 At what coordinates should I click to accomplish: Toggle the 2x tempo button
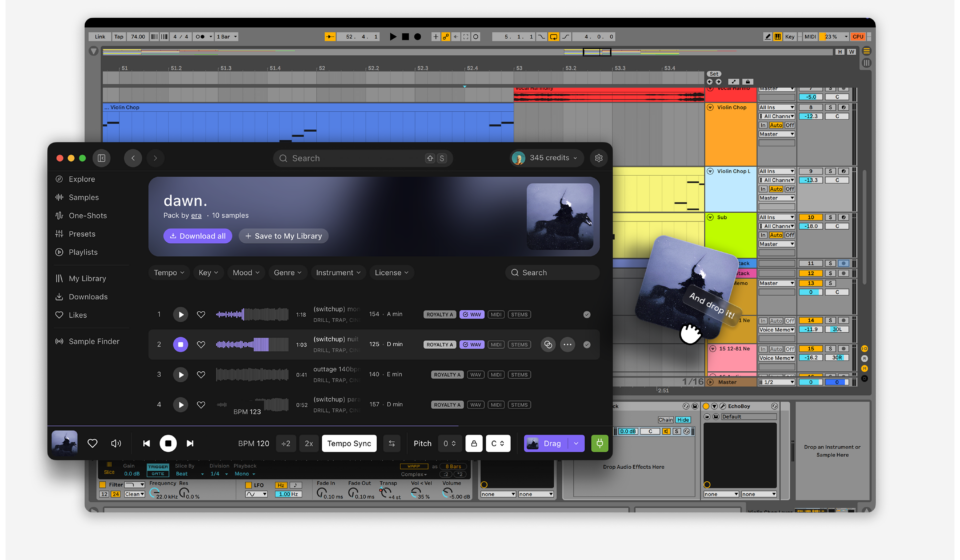click(x=309, y=443)
